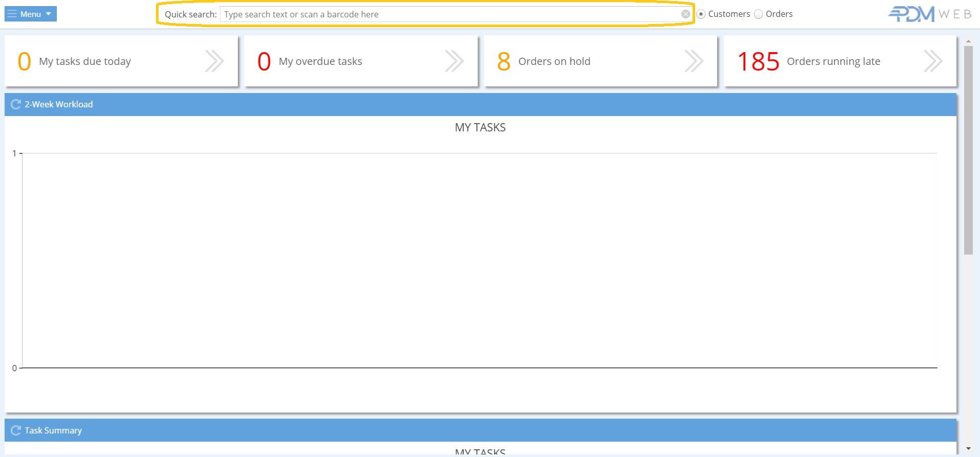The image size is (980, 457).
Task: Open My tasks due today chevron arrow
Action: pos(214,61)
